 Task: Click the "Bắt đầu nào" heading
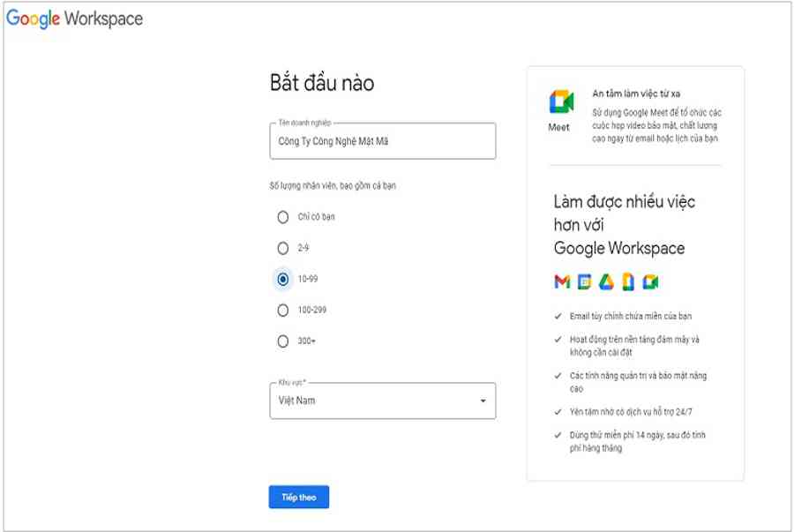pos(322,83)
